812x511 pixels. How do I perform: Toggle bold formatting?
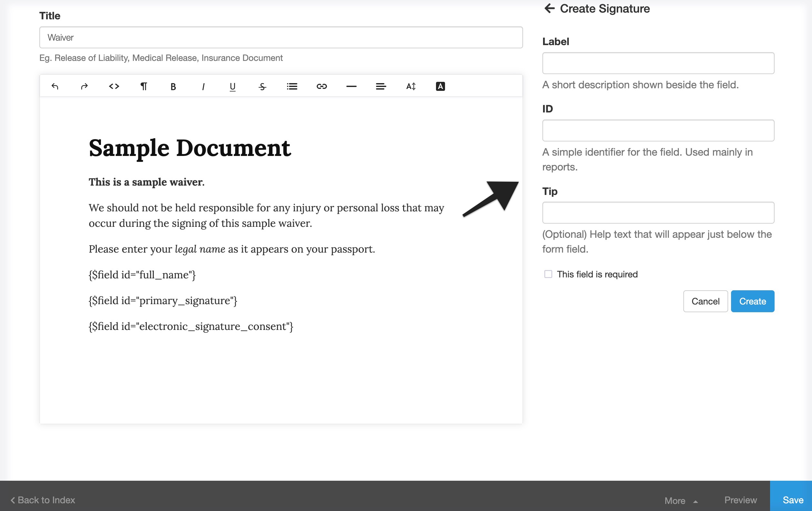point(173,87)
